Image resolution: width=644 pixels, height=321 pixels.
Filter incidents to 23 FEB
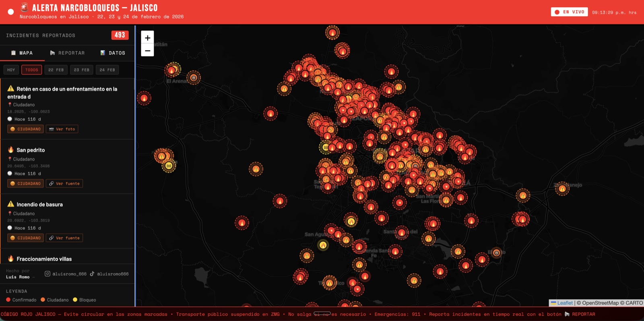point(82,70)
